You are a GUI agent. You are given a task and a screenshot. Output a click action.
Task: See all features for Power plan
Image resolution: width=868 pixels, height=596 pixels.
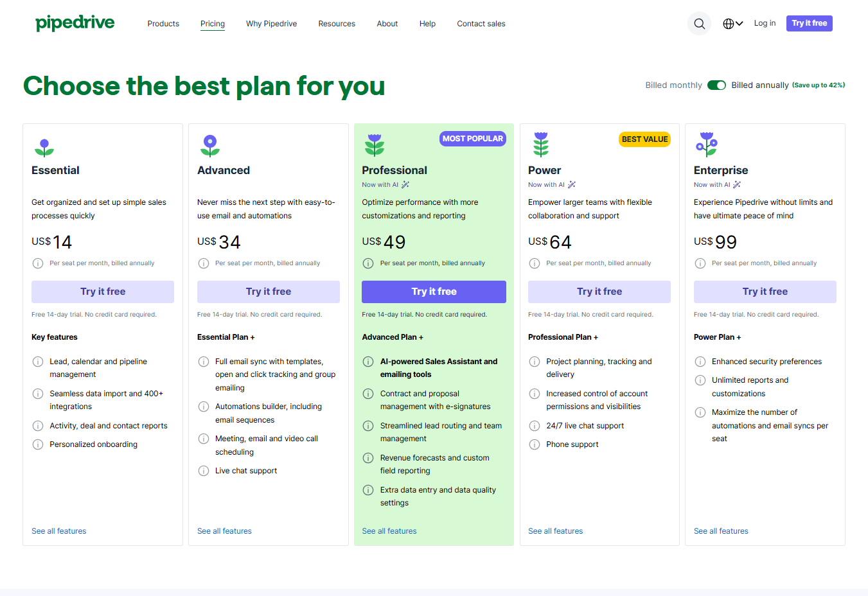point(556,531)
